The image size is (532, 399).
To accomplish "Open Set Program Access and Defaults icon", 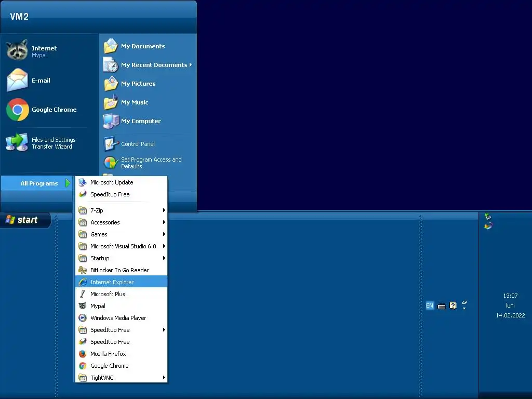I will point(111,163).
